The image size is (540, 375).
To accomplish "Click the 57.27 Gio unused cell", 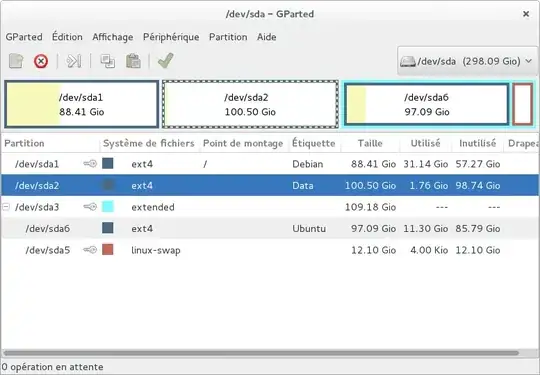I will [x=478, y=164].
